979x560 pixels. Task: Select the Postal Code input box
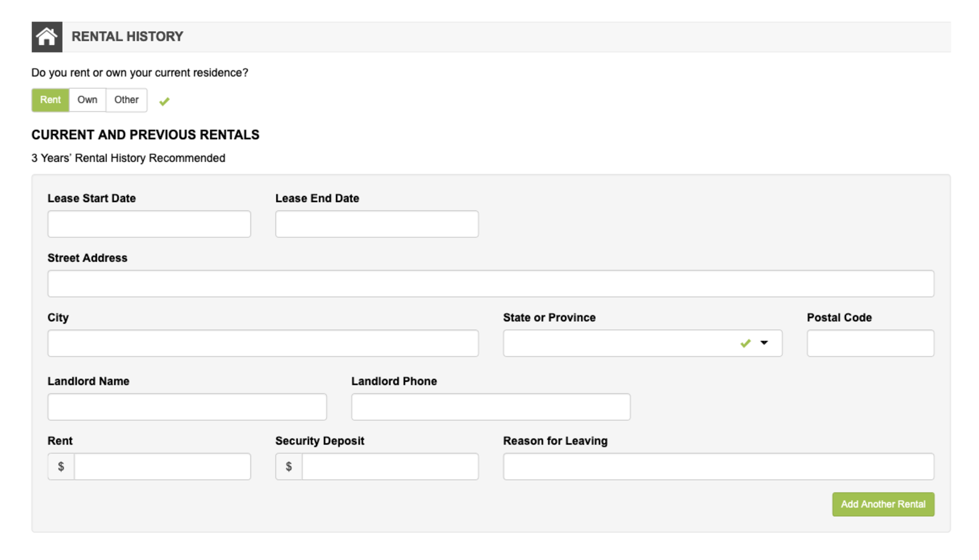tap(870, 343)
